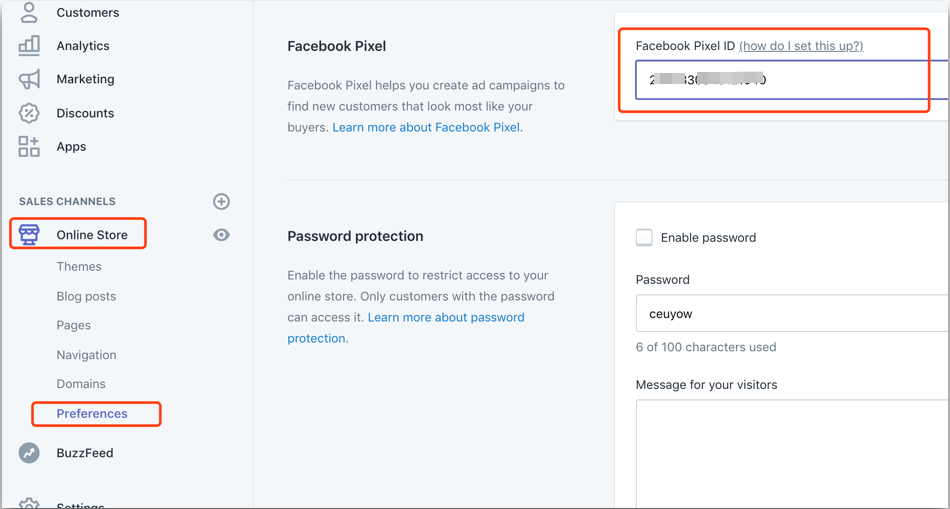Follow Learn more about Facebook Pixel link
Screen dimensions: 950x509
(427, 128)
